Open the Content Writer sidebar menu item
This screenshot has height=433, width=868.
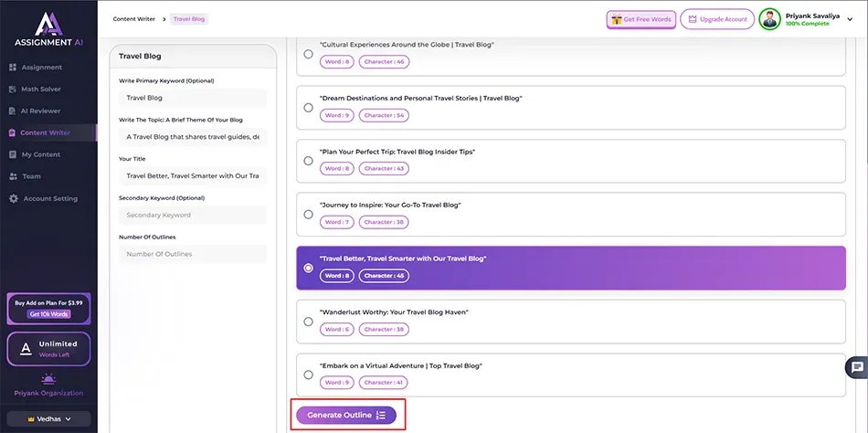pos(45,132)
